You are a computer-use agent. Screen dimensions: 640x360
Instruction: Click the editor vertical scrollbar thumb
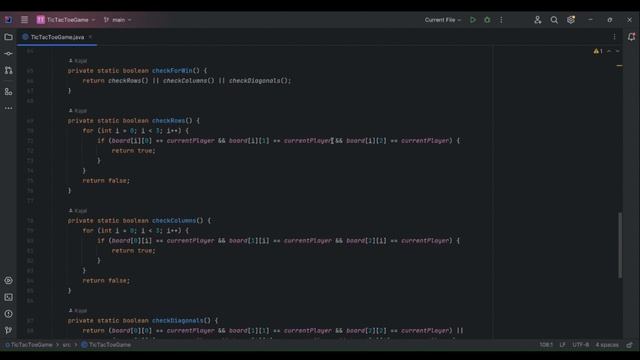(x=620, y=245)
